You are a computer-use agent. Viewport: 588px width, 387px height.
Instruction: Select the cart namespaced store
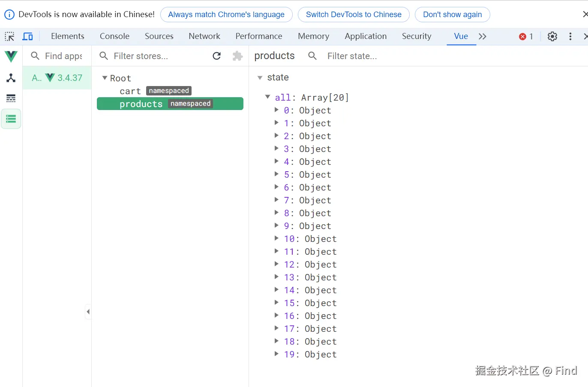coord(170,91)
